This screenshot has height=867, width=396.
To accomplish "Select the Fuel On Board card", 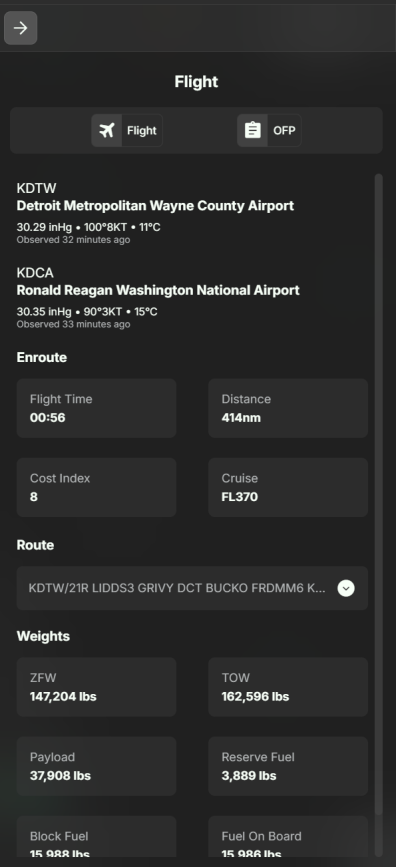I will point(288,837).
